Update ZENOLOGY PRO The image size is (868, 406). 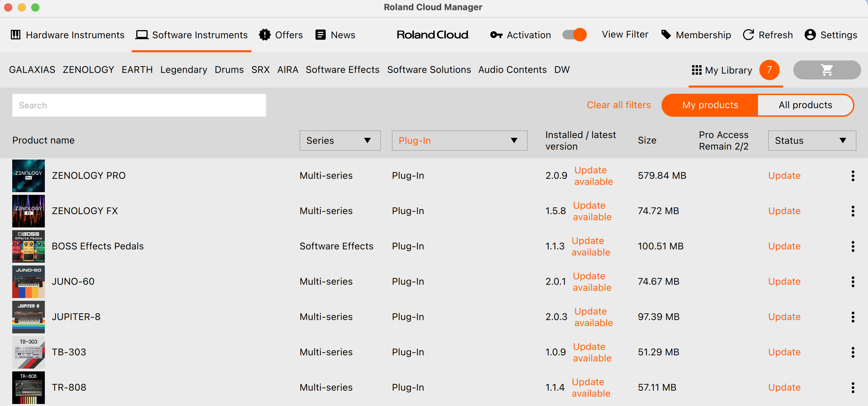(784, 176)
